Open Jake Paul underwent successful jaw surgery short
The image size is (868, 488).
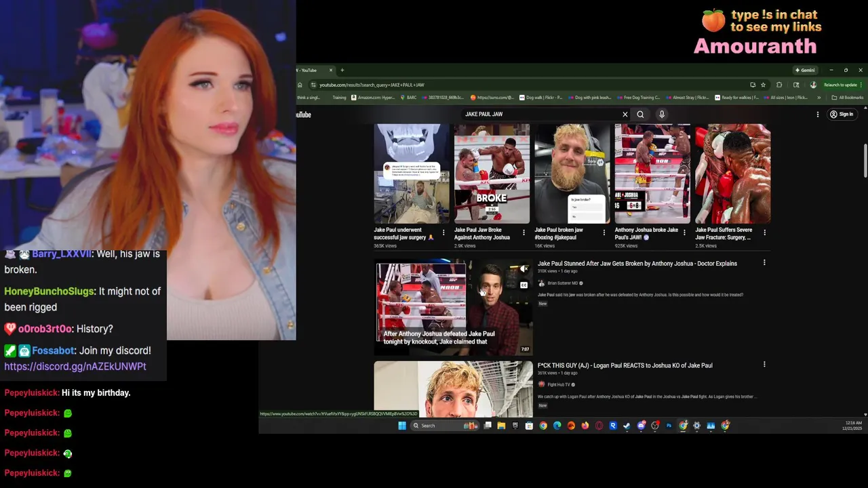412,174
